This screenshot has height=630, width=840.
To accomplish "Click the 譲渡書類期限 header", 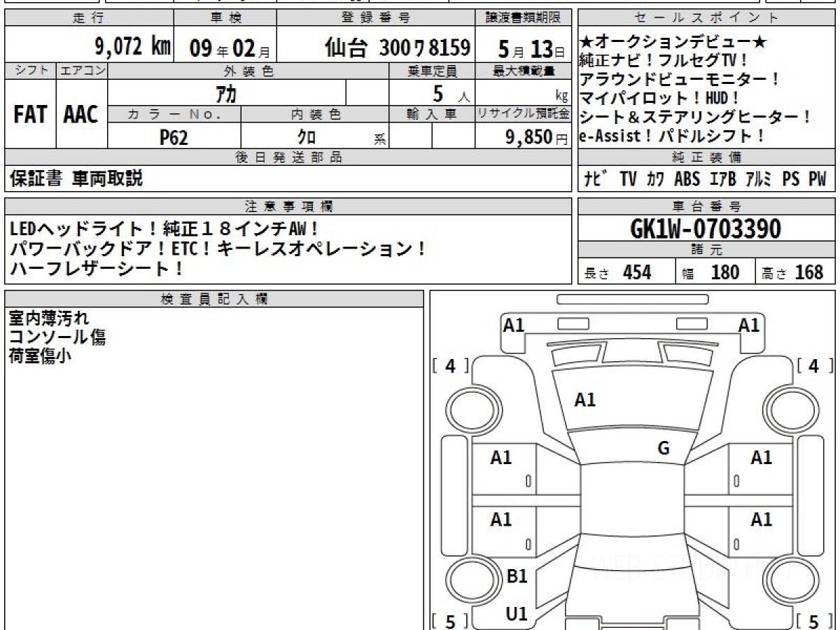I will [523, 18].
